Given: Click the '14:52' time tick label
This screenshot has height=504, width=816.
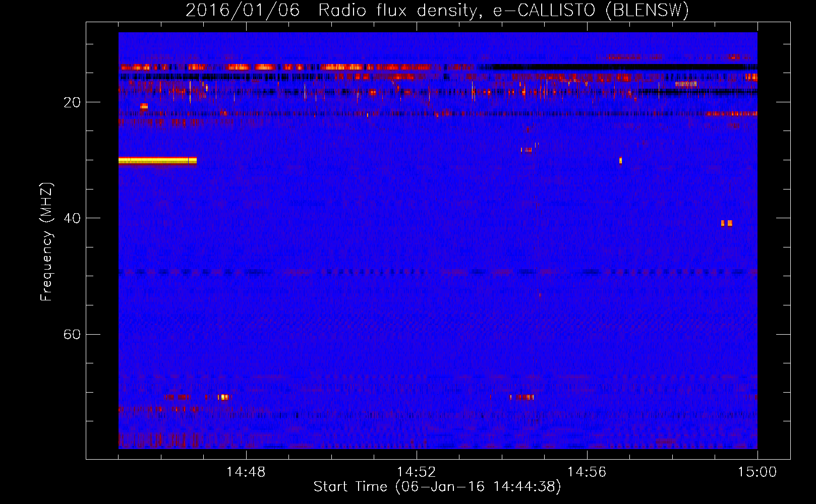Looking at the screenshot, I should coord(416,472).
